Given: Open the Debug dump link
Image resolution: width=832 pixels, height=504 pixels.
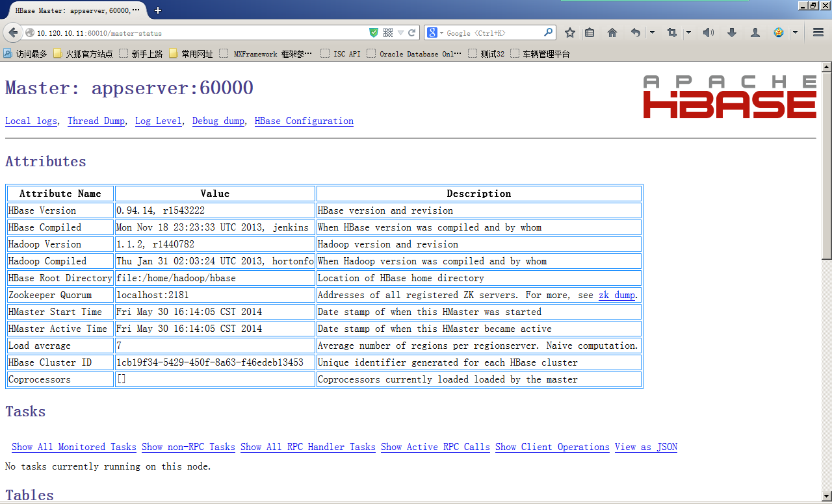Looking at the screenshot, I should coord(218,121).
